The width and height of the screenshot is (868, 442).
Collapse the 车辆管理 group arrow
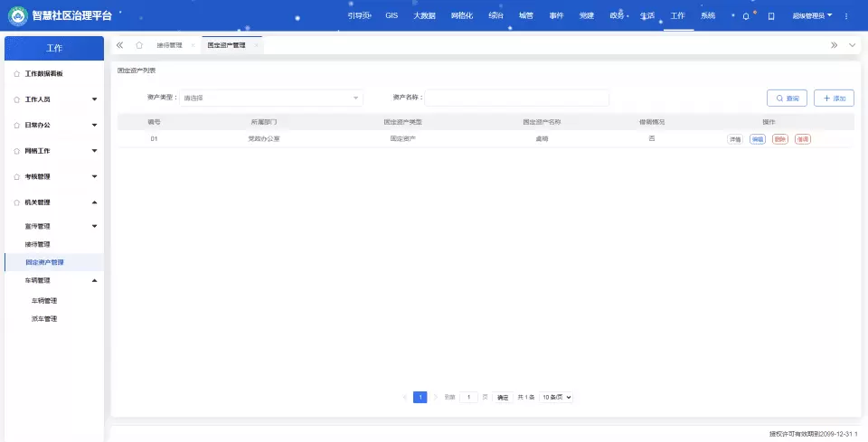(x=94, y=280)
